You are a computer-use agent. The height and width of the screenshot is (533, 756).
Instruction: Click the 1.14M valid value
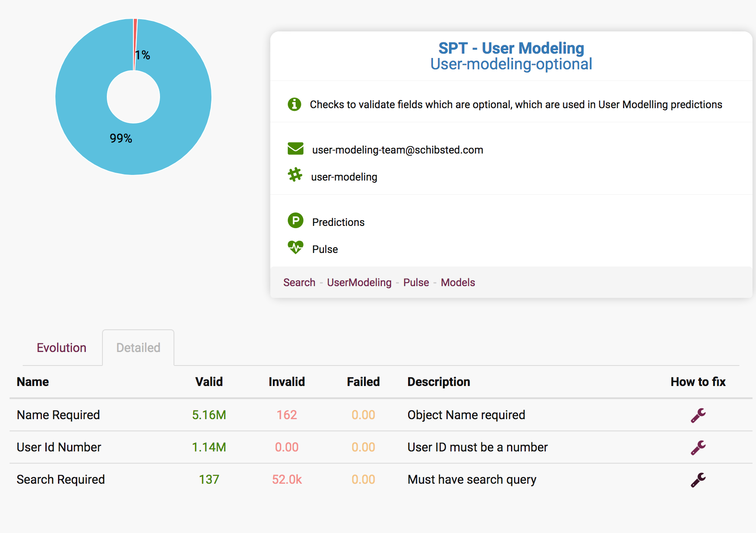click(x=209, y=447)
